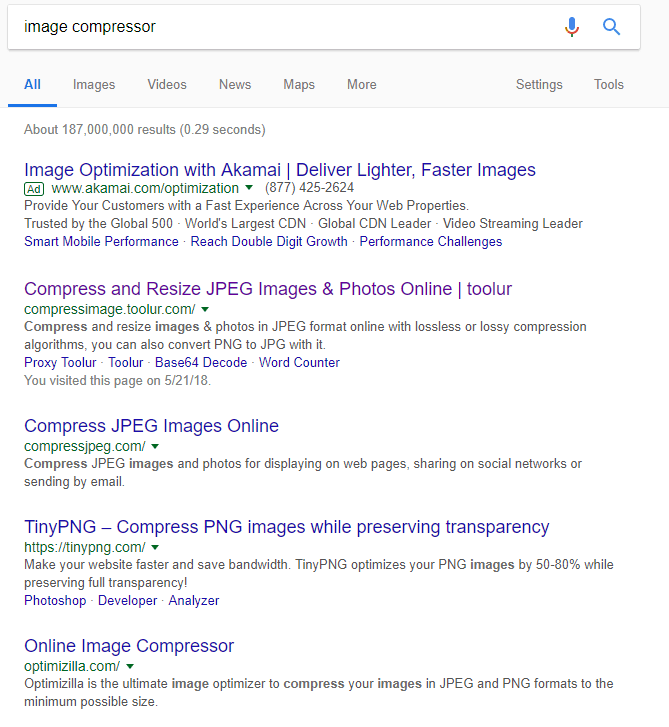Open the Compress JPEG Images Online result
Screen dimensions: 669x727
click(x=151, y=426)
